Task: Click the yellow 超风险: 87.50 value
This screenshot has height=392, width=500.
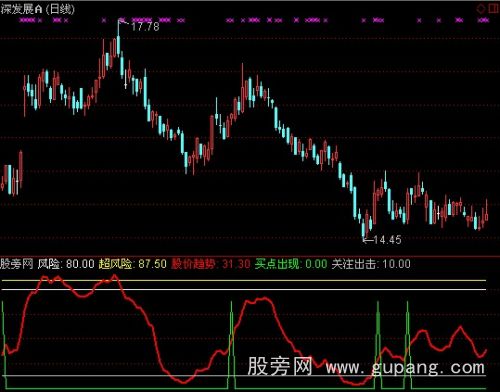Action: [132, 264]
